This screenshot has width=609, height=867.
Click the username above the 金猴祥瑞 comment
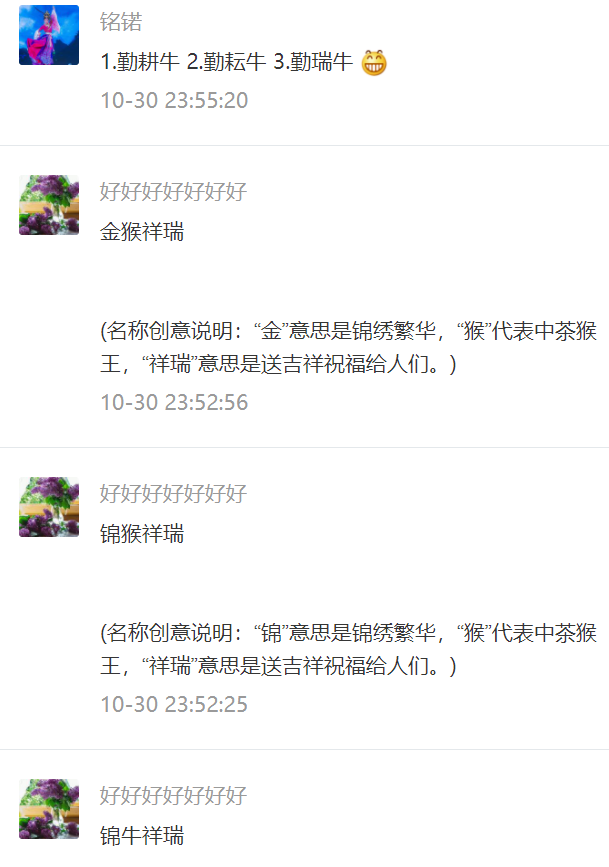pos(173,192)
